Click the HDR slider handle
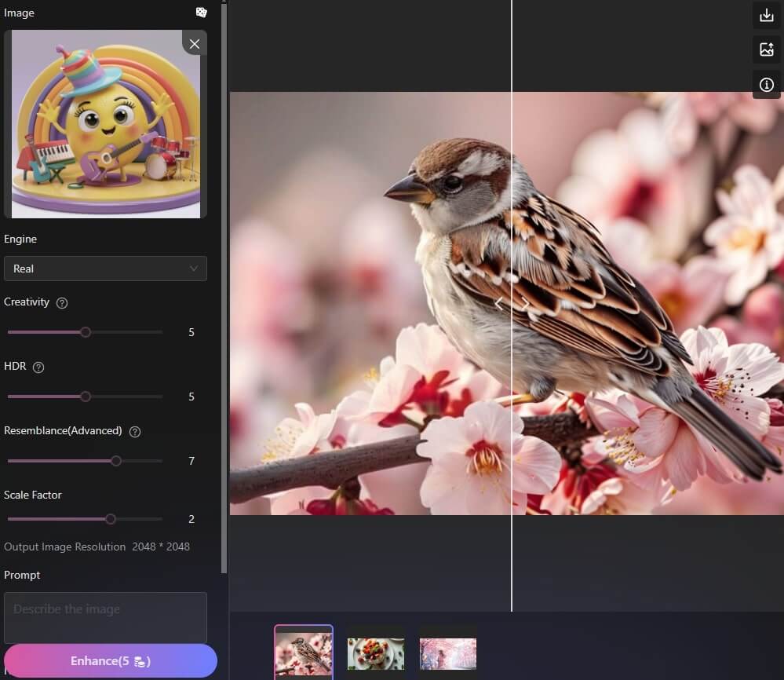This screenshot has height=680, width=784. (x=86, y=397)
